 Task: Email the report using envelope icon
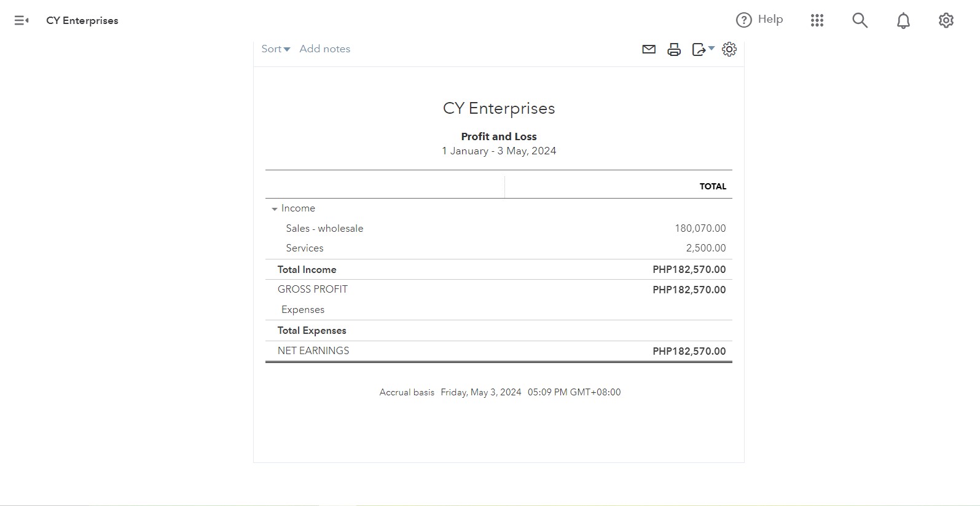(649, 49)
